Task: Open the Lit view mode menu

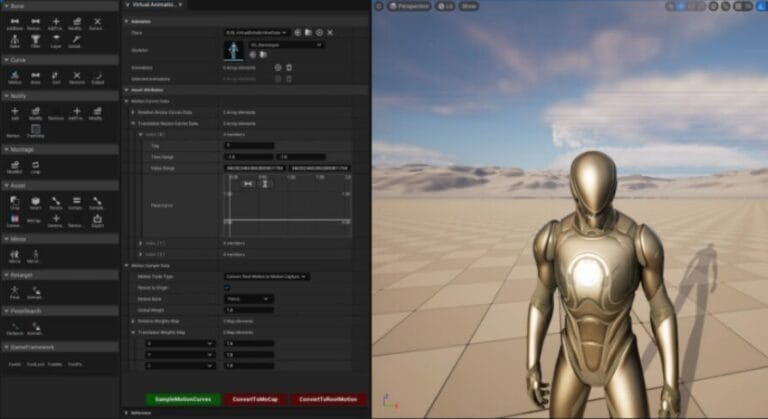Action: click(445, 6)
